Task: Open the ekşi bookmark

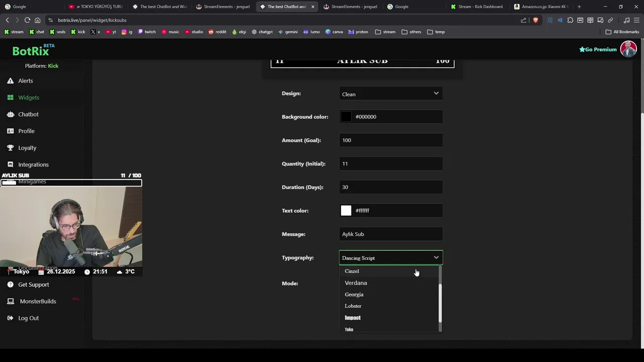Action: [x=238, y=32]
